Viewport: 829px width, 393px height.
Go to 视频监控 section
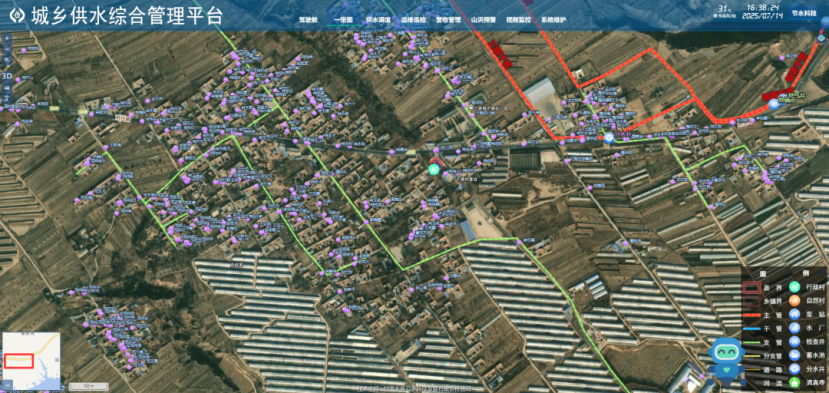pos(519,20)
